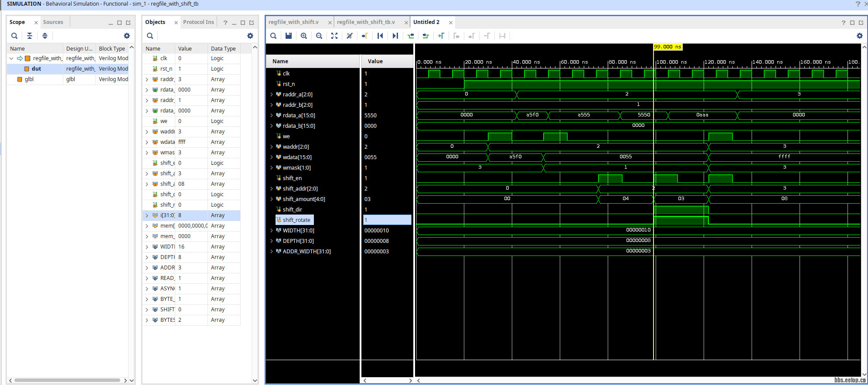This screenshot has width=868, height=385.
Task: Click the Zoom In waveform icon
Action: point(304,36)
